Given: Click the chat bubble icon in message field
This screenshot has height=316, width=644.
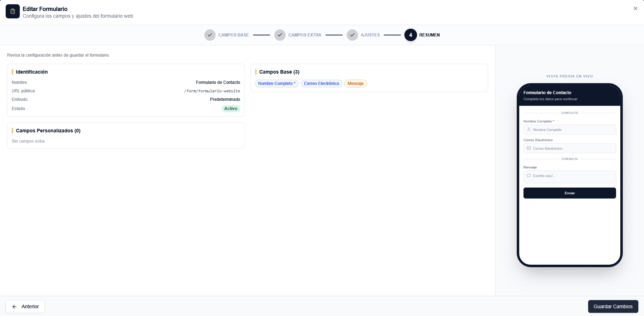Looking at the screenshot, I should tap(529, 176).
